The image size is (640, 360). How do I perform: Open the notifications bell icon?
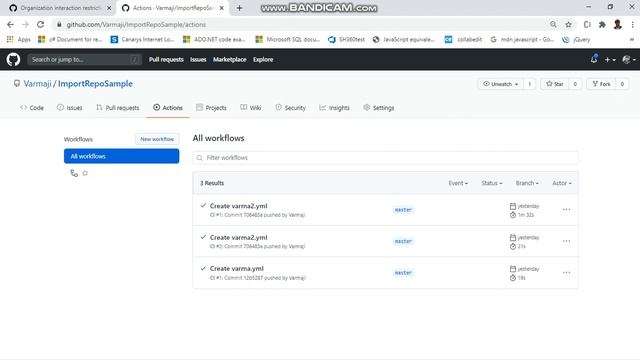(x=594, y=59)
